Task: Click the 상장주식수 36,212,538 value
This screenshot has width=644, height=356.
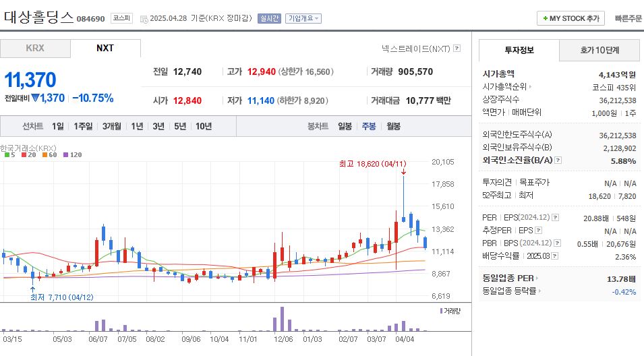Action: [617, 100]
